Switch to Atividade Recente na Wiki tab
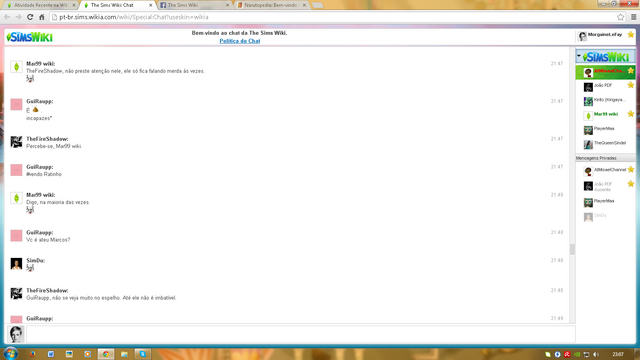The height and width of the screenshot is (360, 640). (x=40, y=5)
